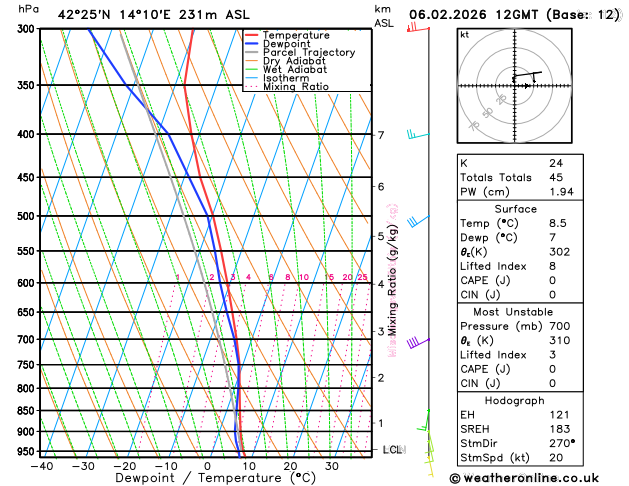
Task: Click the red wind barb at 300 hPa
Action: 418,27
